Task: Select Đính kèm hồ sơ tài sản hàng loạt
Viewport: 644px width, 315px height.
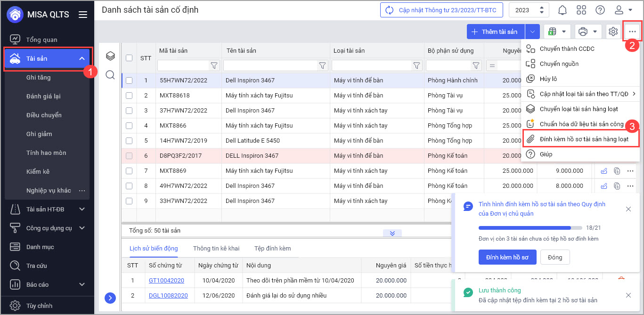Action: pos(584,139)
